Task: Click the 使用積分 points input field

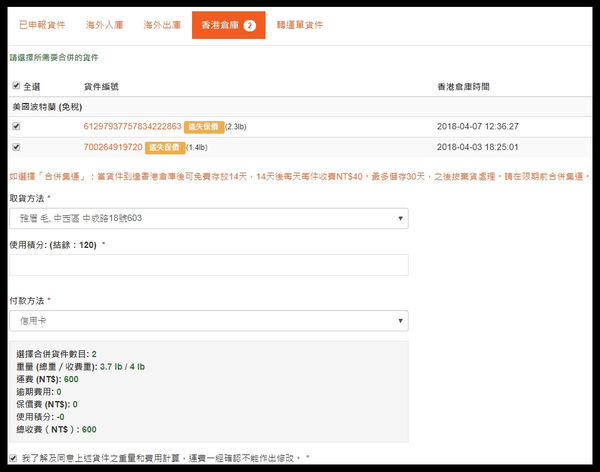Action: 208,264
